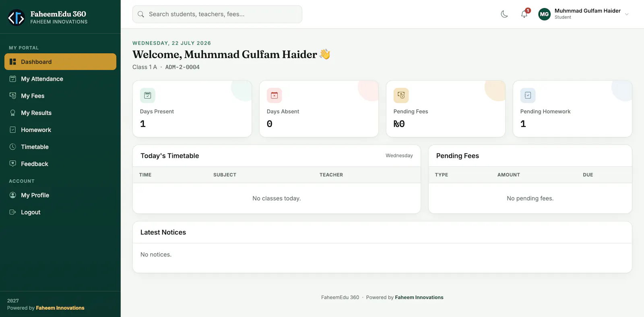Click the My Fees money icon
This screenshot has width=644, height=317.
(13, 96)
